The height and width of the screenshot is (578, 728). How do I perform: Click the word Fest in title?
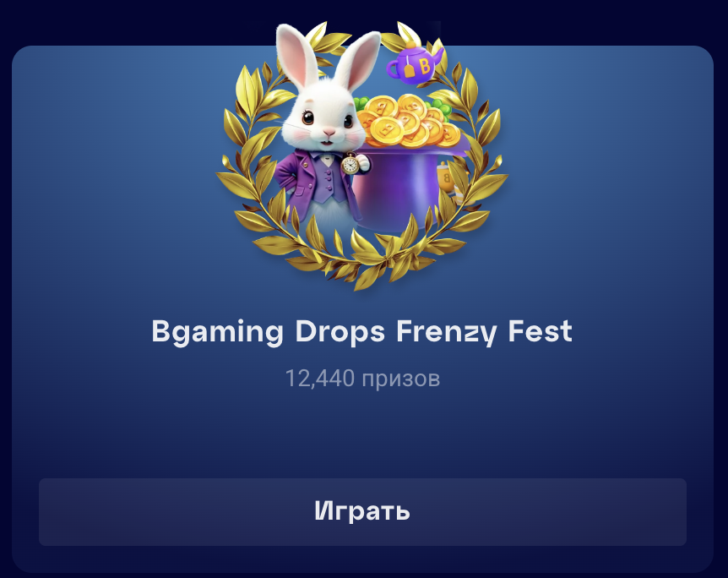540,330
